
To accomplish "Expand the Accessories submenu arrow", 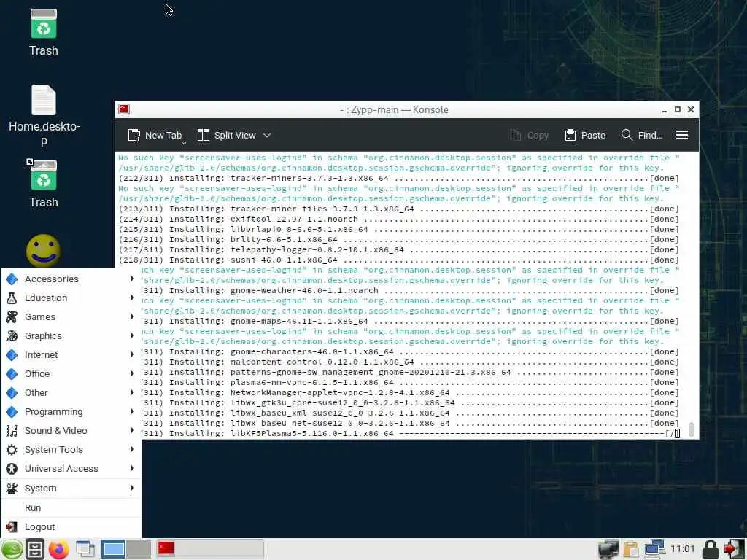I will click(x=132, y=279).
